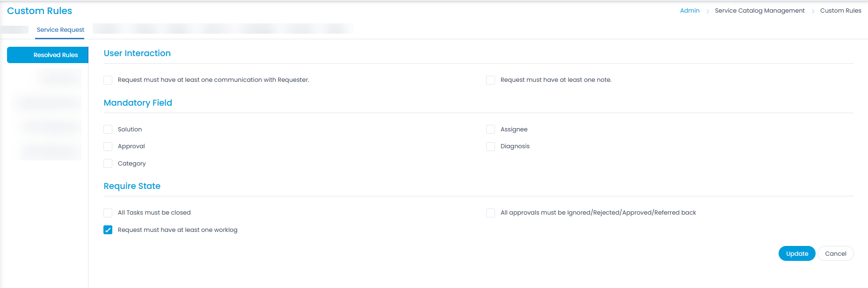
Task: Enable communication with Requester rule checkbox
Action: pos(108,80)
